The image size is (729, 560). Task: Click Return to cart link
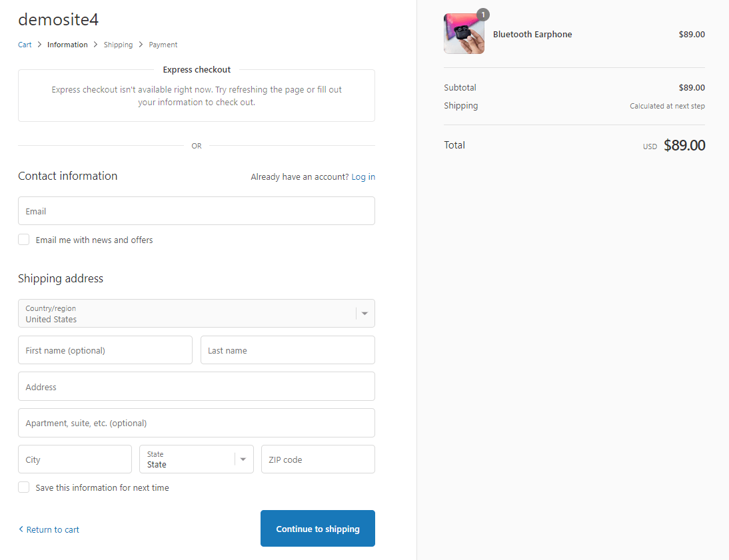(x=49, y=529)
